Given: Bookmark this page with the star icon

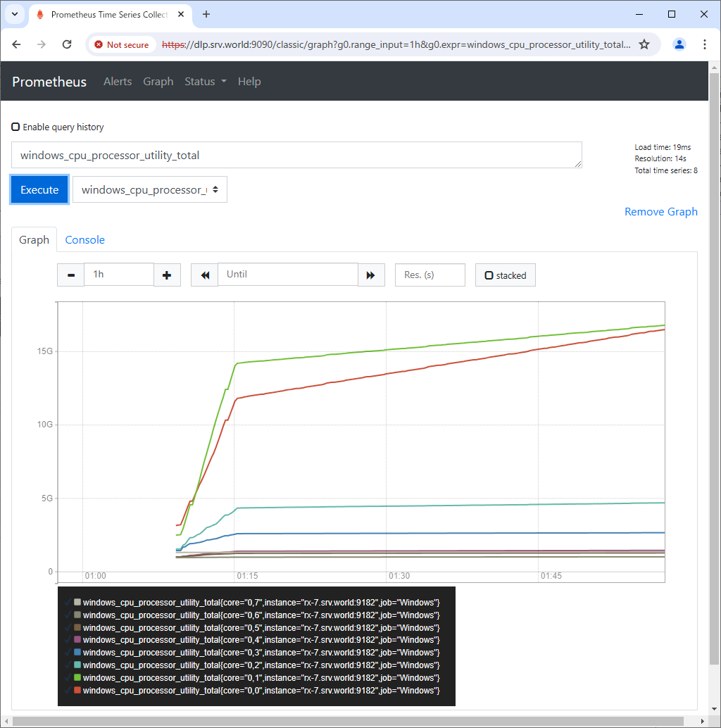Looking at the screenshot, I should [x=644, y=44].
